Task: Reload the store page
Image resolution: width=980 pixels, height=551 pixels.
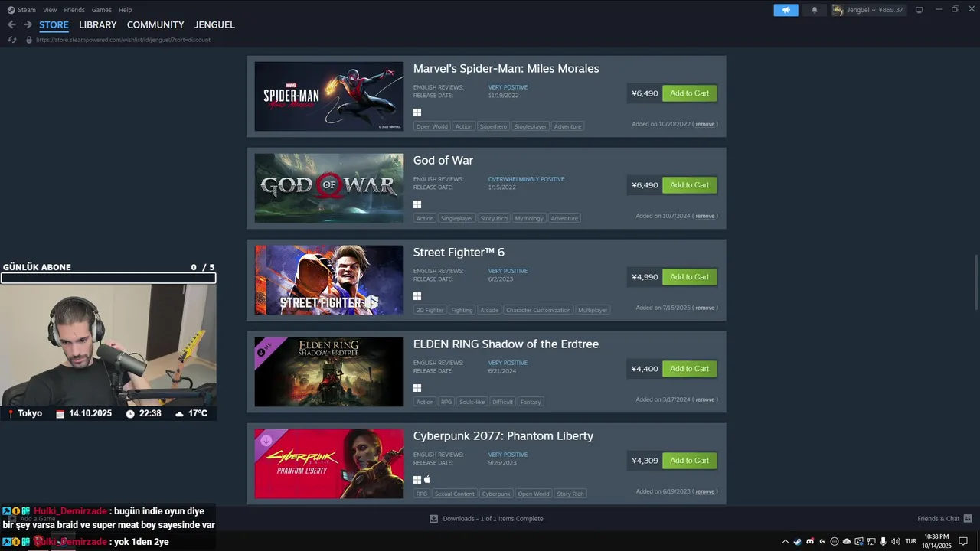Action: pos(11,40)
